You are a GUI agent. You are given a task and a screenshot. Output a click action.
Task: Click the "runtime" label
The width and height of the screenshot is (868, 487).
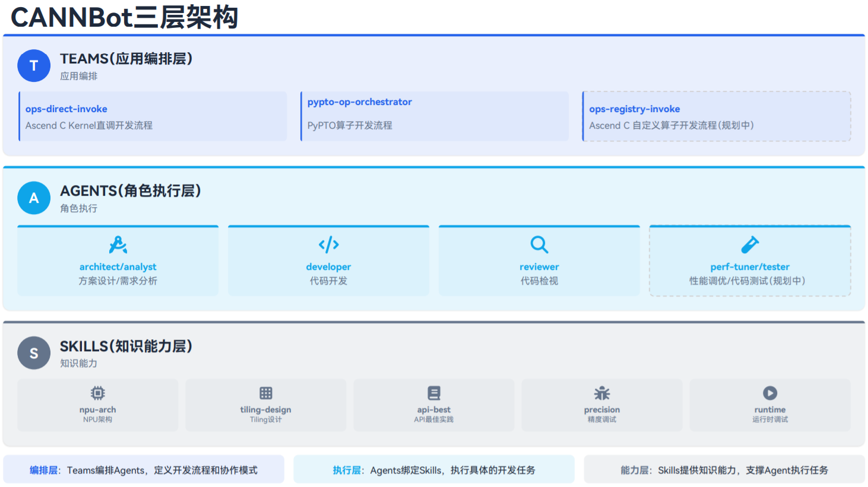770,410
